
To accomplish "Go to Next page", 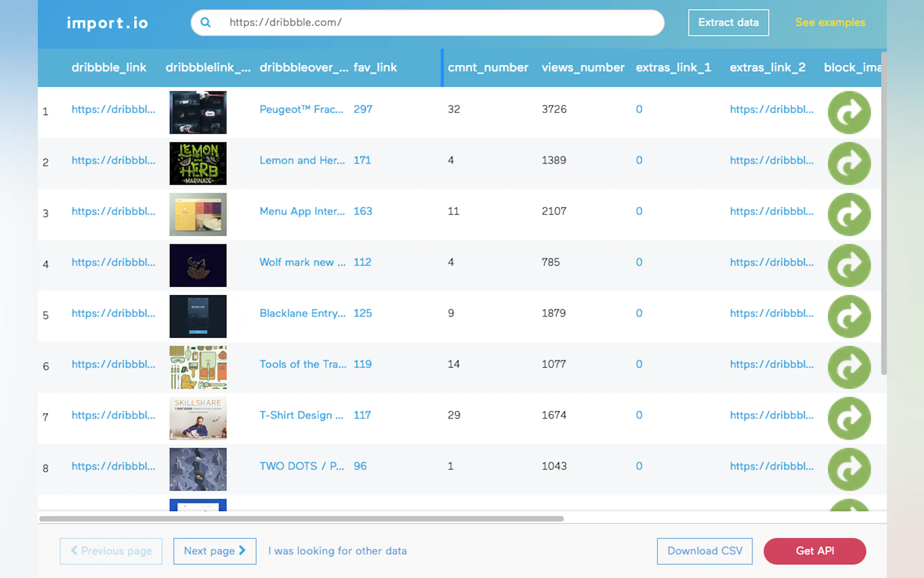I will (x=215, y=551).
